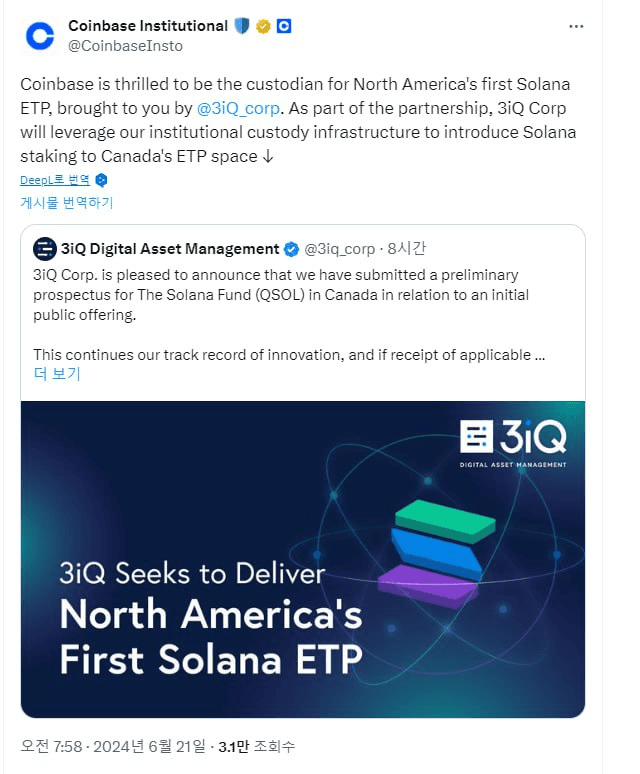640x774 pixels.
Task: Click the DeepL icon beside the translate link
Action: point(101,180)
